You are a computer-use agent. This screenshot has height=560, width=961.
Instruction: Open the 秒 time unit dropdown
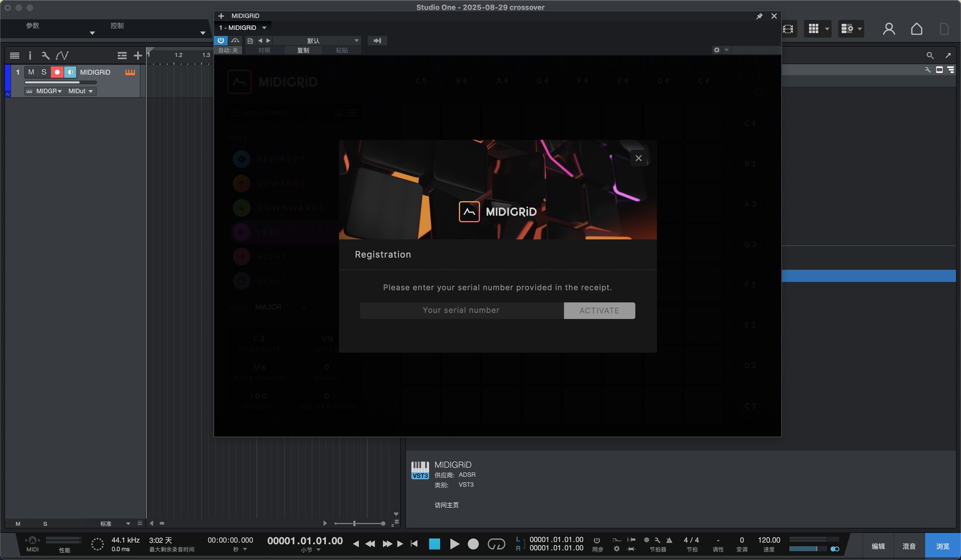tap(240, 550)
